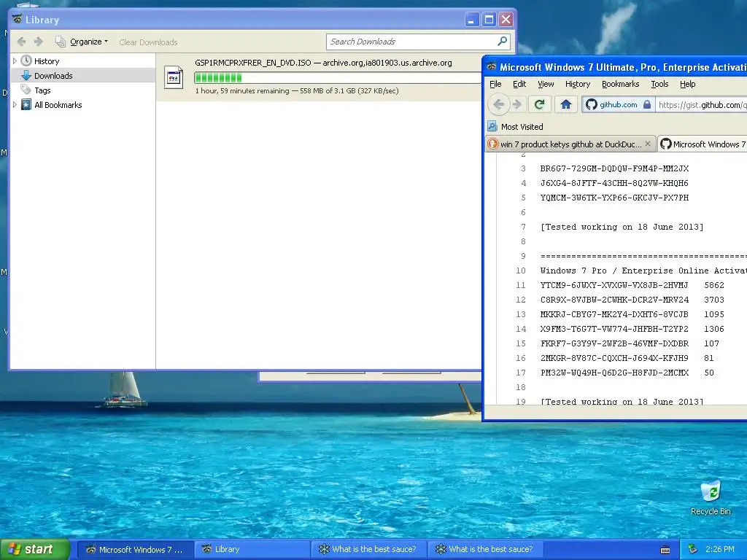The width and height of the screenshot is (747, 560).
Task: Click the padlock security icon
Action: tap(647, 104)
